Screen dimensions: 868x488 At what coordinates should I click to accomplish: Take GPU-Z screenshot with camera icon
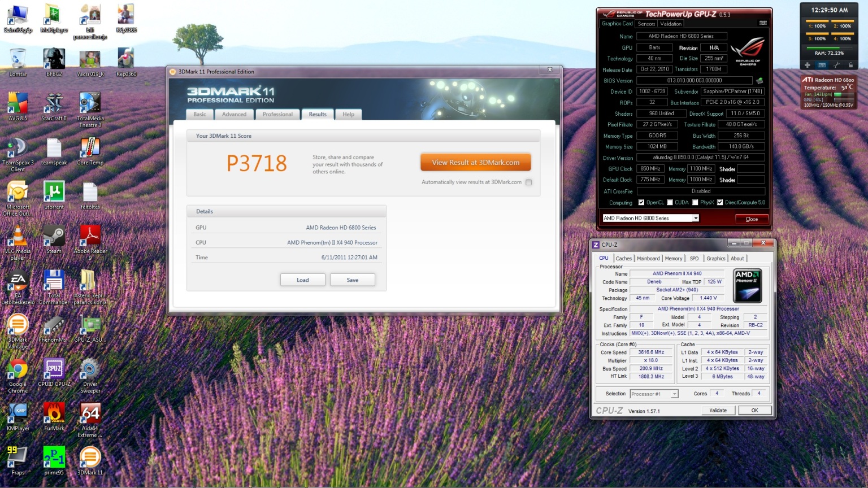tap(763, 23)
